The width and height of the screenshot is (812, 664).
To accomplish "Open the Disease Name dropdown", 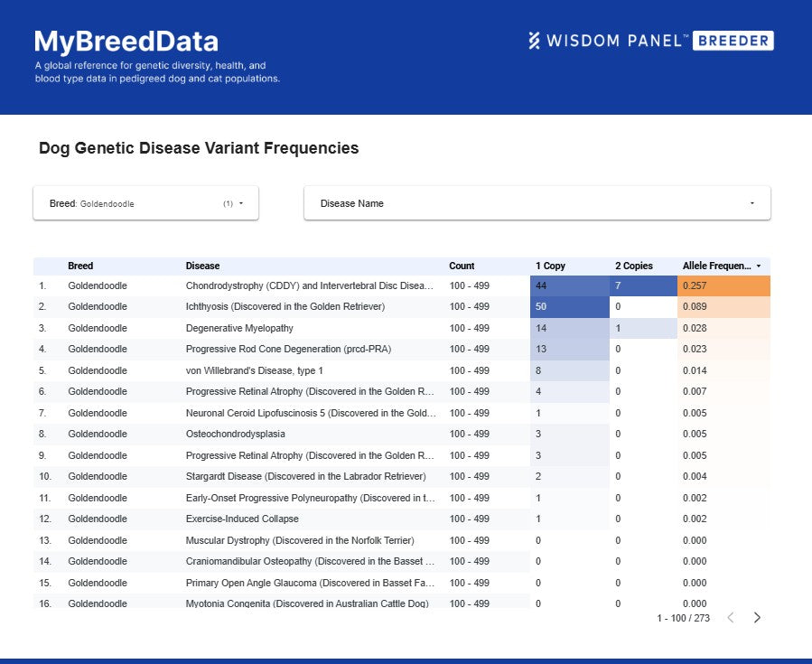I will coord(537,203).
